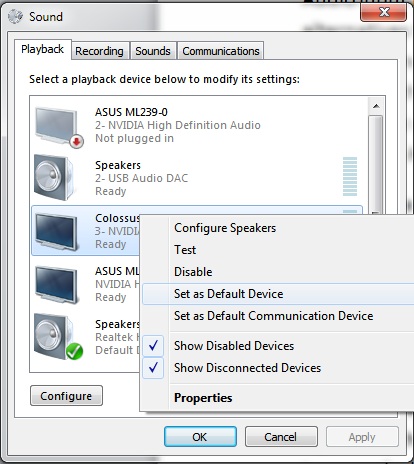Click the Configure button

pyautogui.click(x=66, y=396)
